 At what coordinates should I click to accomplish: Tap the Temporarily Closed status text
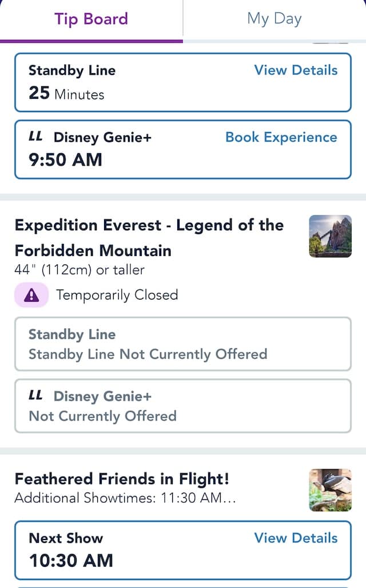click(117, 295)
